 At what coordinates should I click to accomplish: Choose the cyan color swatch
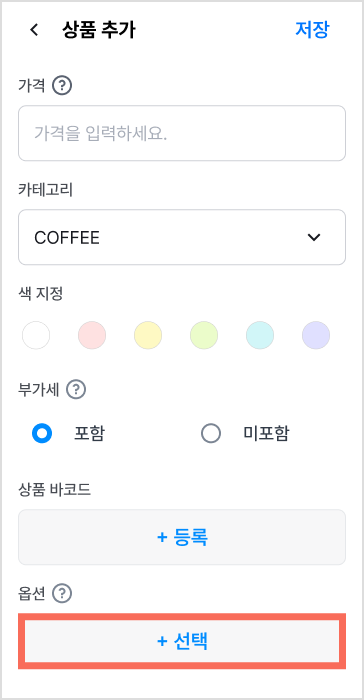(260, 335)
